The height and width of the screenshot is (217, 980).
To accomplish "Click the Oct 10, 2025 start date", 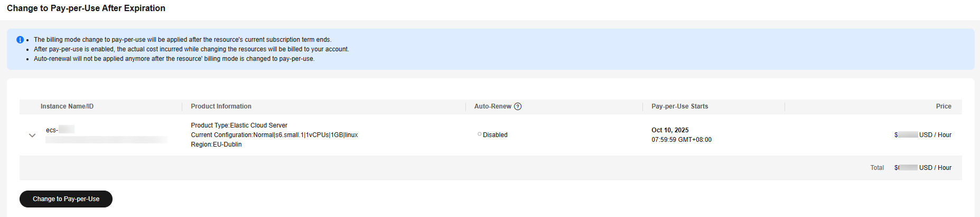I will click(670, 130).
